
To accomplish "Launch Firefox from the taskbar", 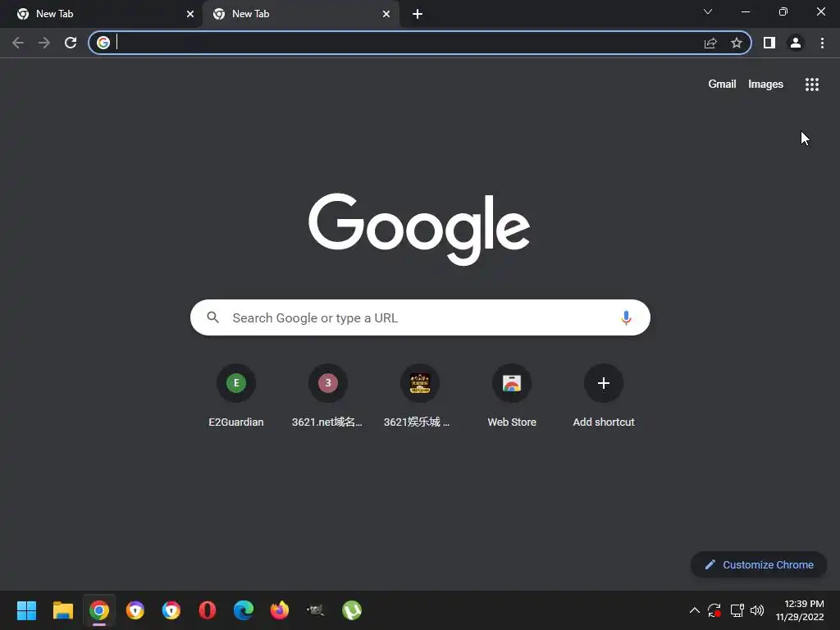I will click(279, 610).
